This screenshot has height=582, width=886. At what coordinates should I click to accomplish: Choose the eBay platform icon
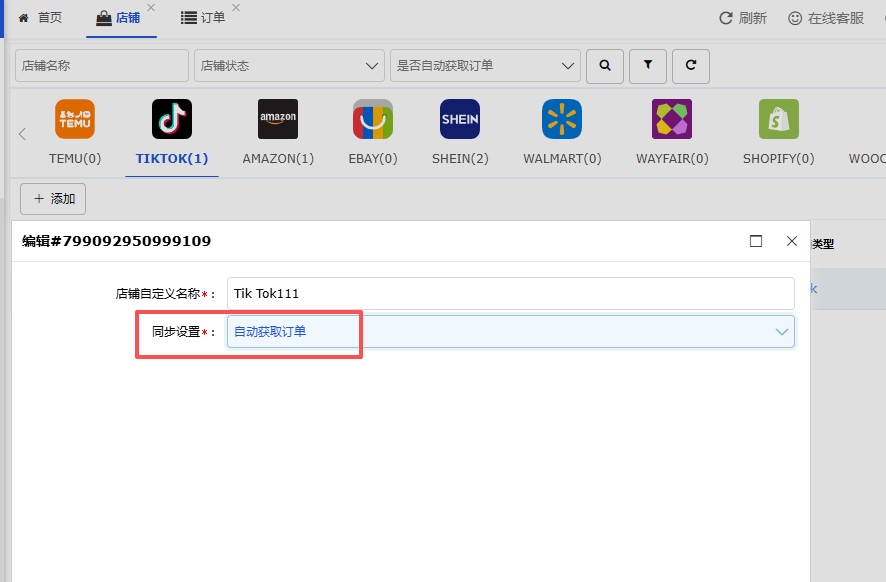pos(372,119)
